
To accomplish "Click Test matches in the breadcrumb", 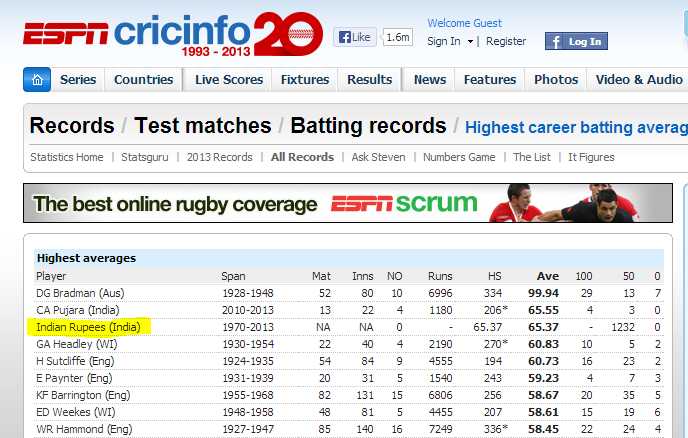I will (x=203, y=126).
